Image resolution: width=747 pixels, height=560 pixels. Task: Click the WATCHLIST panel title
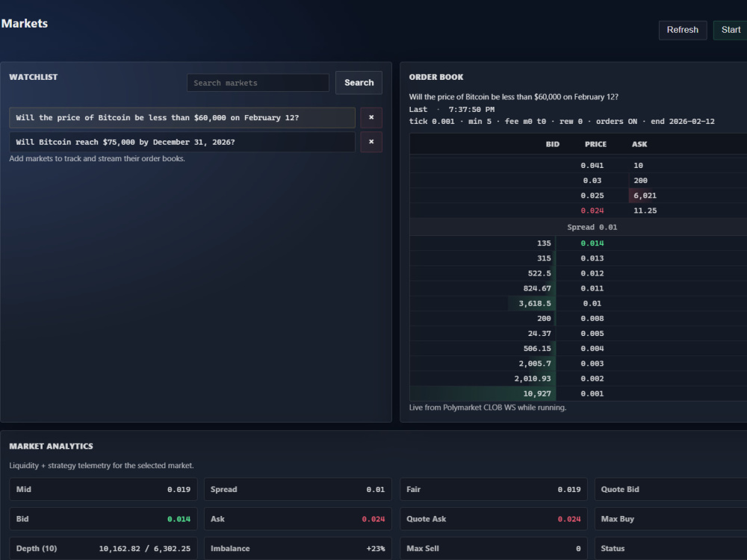pos(34,77)
